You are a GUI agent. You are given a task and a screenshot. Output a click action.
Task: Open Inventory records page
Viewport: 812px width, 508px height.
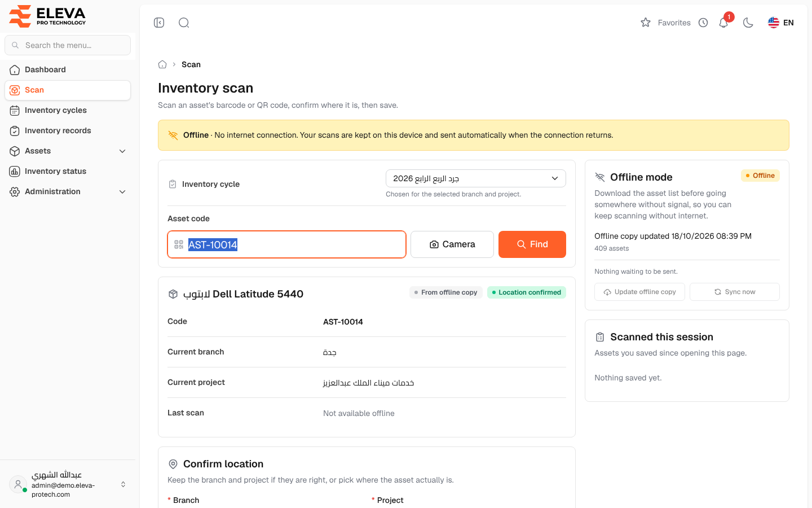pos(68,130)
